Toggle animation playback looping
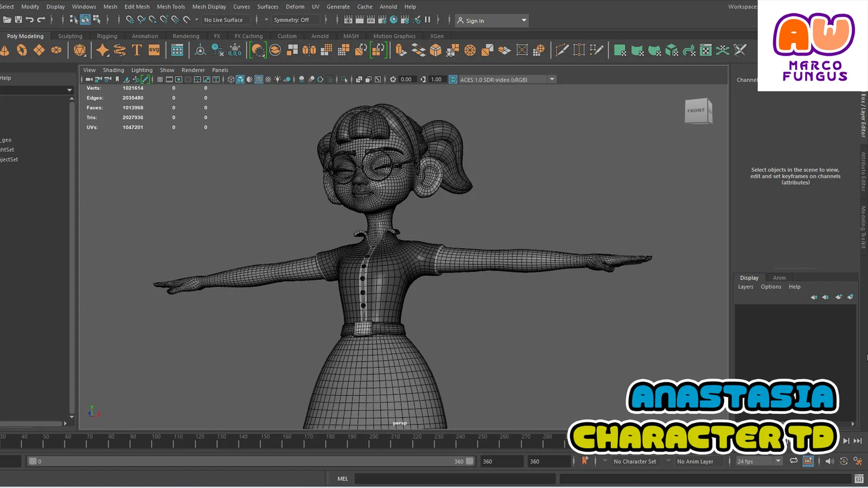The height and width of the screenshot is (488, 868). [793, 460]
